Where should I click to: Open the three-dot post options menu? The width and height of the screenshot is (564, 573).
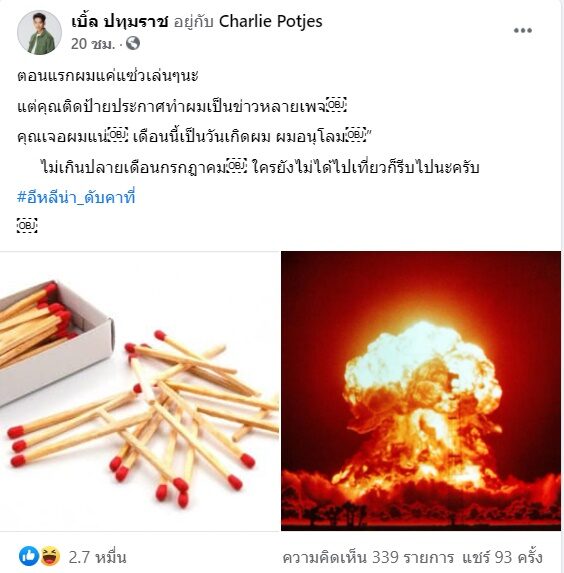tap(522, 31)
